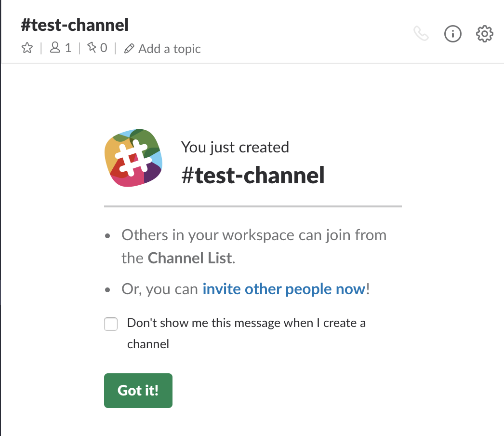Star the #test-channel channel
504x436 pixels.
tap(27, 48)
